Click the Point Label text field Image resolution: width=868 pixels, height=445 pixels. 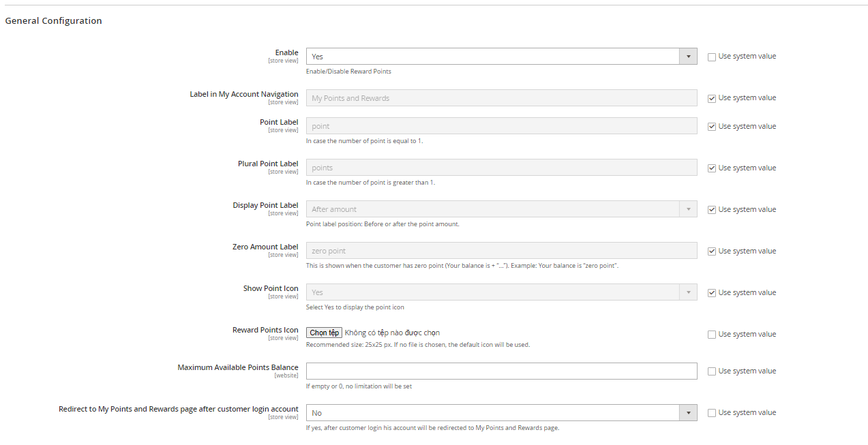pos(501,126)
